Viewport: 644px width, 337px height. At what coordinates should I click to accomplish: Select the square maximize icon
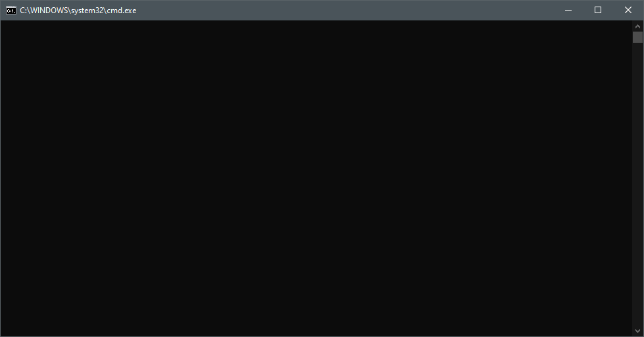click(598, 11)
